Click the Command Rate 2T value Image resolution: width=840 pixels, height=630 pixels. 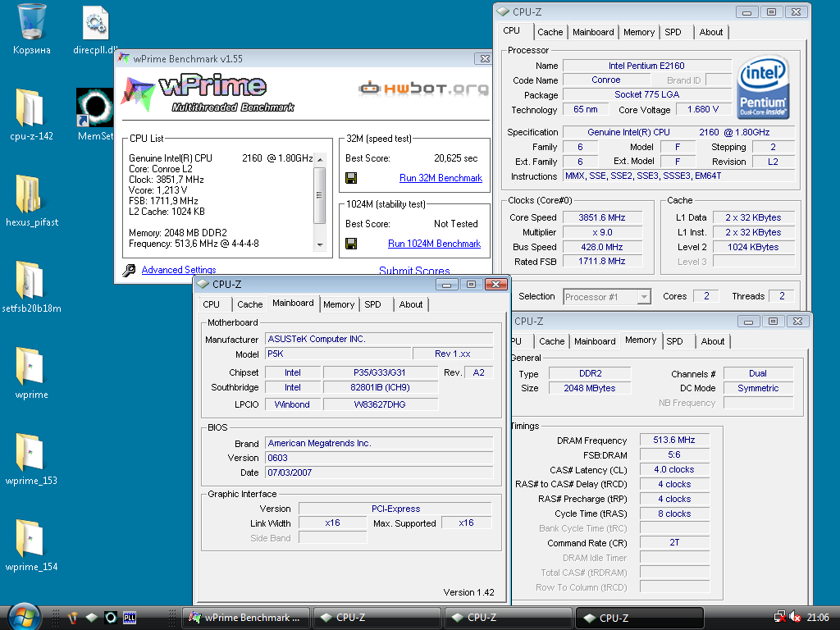674,543
